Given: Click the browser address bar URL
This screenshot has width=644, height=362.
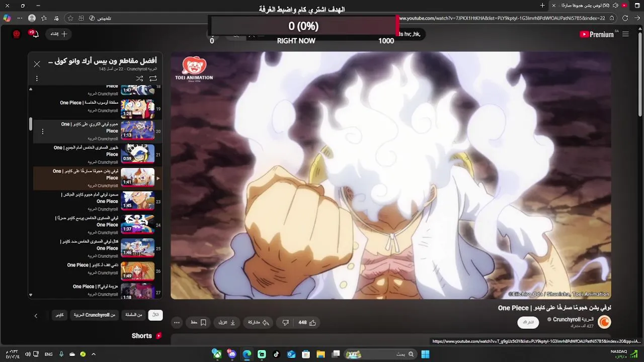Looking at the screenshot, I should [501, 18].
